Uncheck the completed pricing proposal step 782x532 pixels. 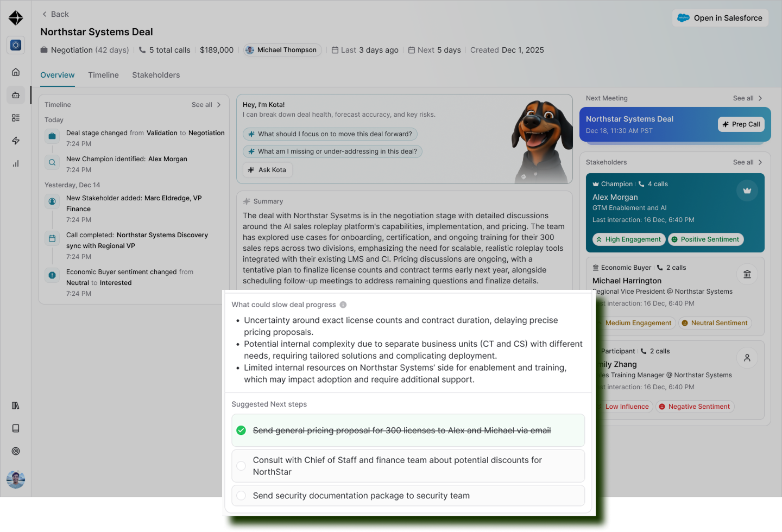click(x=241, y=430)
